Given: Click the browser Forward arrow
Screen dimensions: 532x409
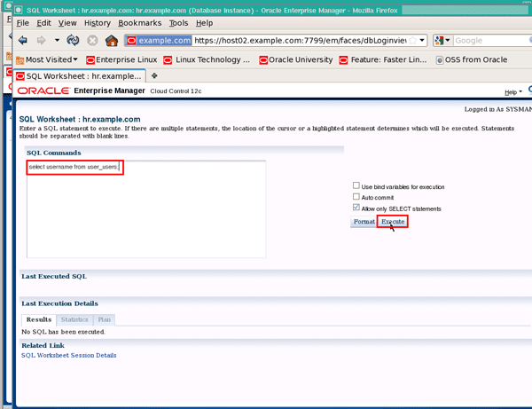Looking at the screenshot, I should tap(41, 41).
